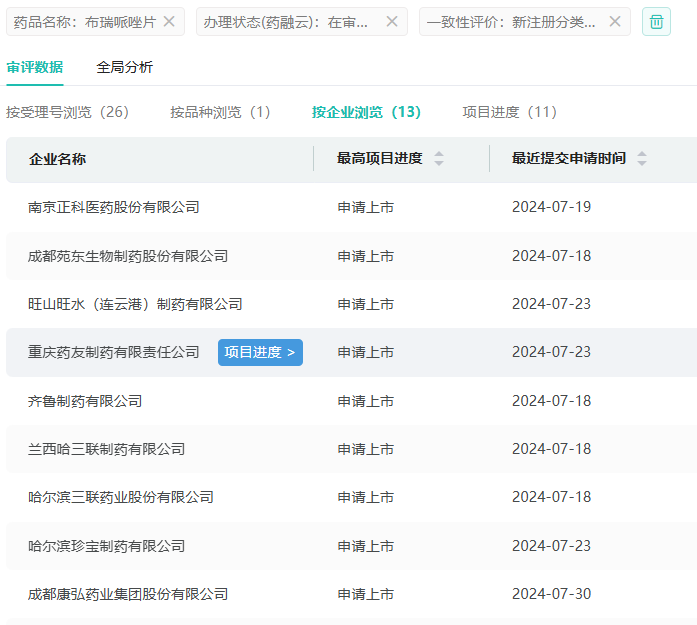Screen dimensions: 697x625
Task: Click the 企业名称 column header
Action: (57, 159)
